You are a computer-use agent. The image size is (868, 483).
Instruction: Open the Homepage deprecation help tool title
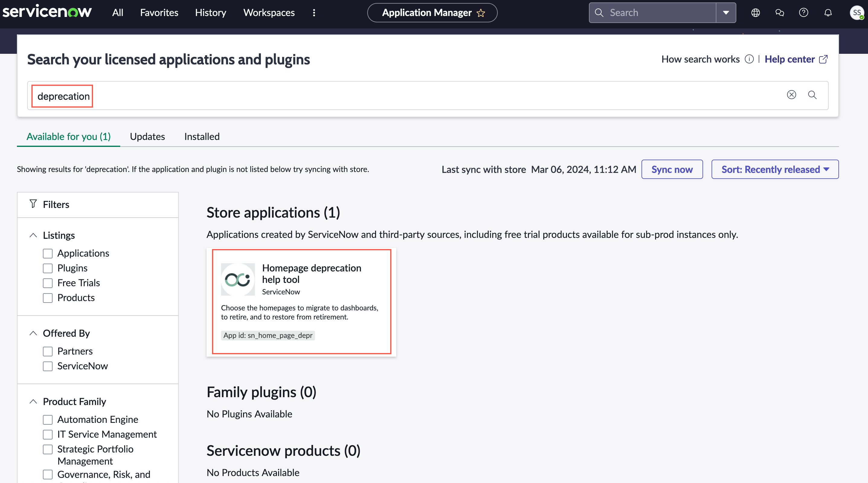[311, 274]
